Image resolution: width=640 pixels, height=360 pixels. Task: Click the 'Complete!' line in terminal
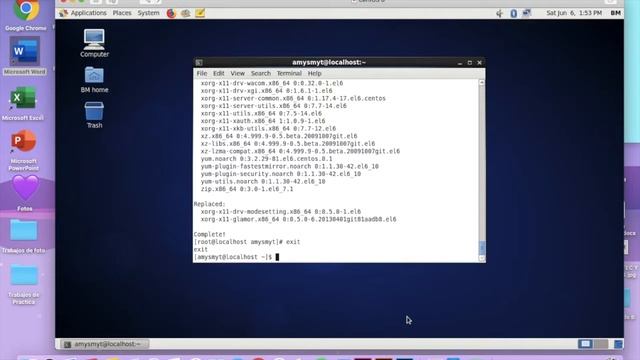(209, 234)
